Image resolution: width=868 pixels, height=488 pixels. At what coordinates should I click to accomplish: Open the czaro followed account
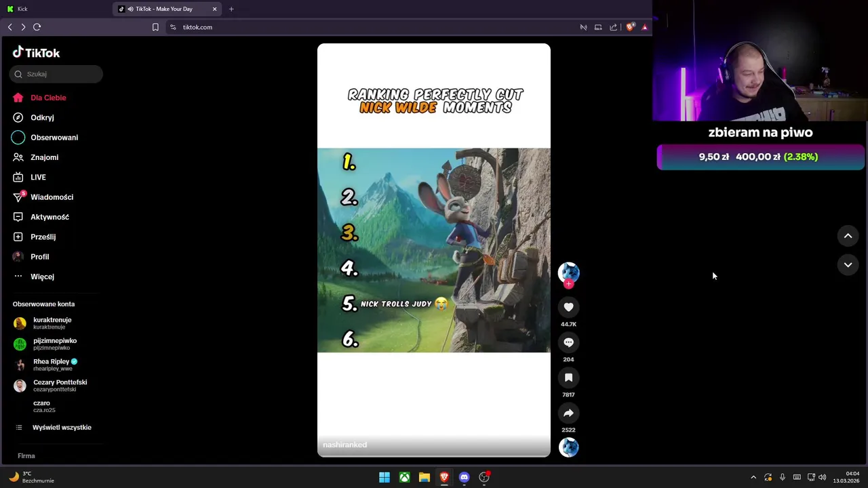point(44,406)
